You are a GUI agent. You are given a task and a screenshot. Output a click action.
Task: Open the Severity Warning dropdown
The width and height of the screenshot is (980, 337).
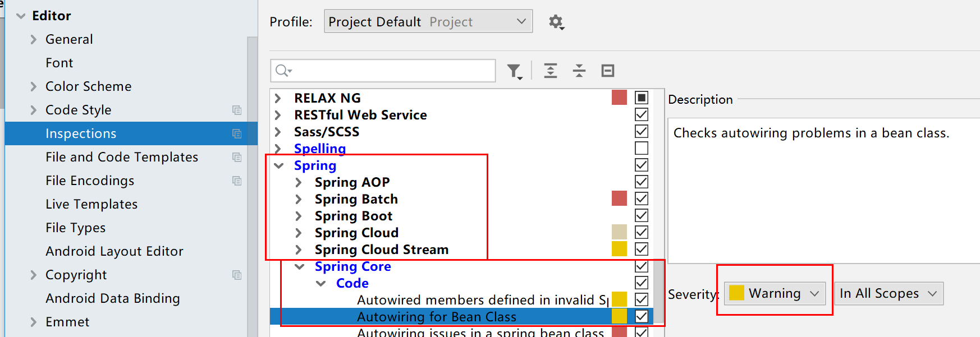(x=775, y=293)
